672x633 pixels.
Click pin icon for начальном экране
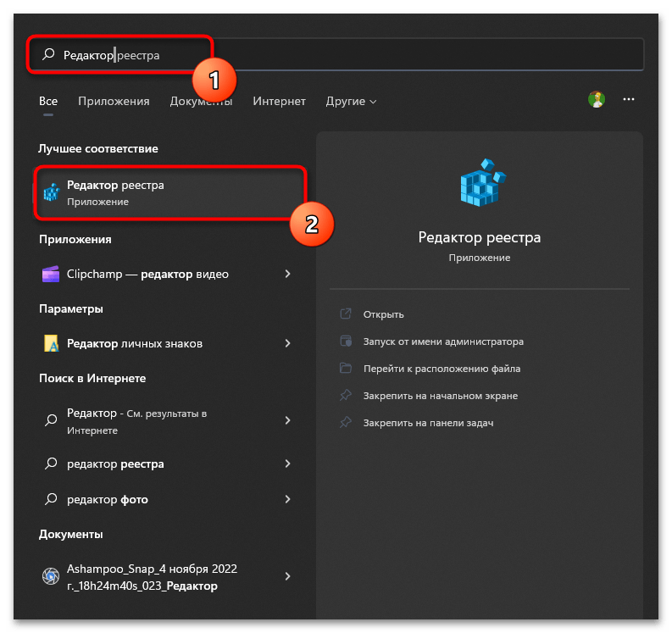(346, 395)
